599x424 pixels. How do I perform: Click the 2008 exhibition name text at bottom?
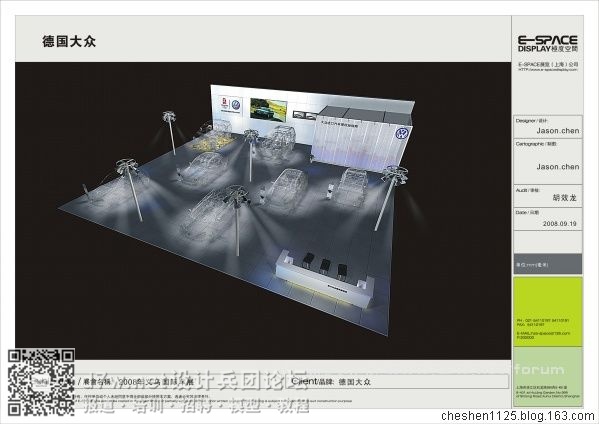click(x=156, y=381)
